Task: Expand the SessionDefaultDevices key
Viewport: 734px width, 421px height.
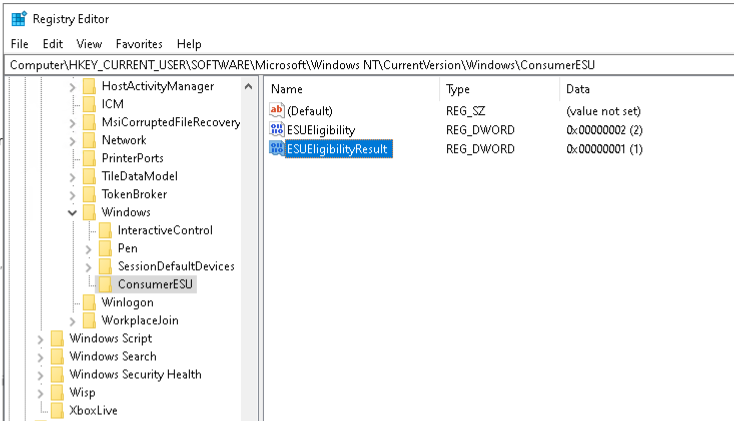Action: pyautogui.click(x=88, y=267)
